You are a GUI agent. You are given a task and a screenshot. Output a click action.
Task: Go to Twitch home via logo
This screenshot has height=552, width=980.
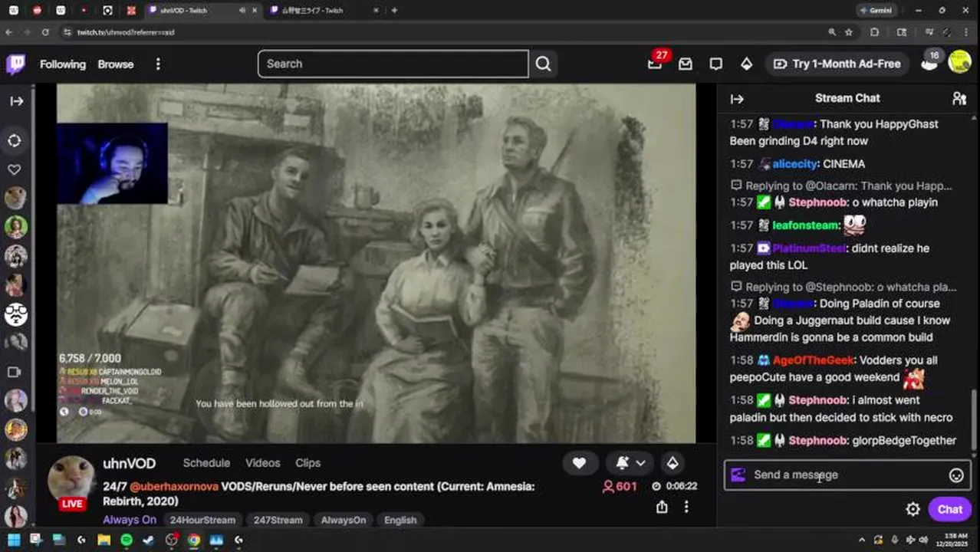click(16, 64)
